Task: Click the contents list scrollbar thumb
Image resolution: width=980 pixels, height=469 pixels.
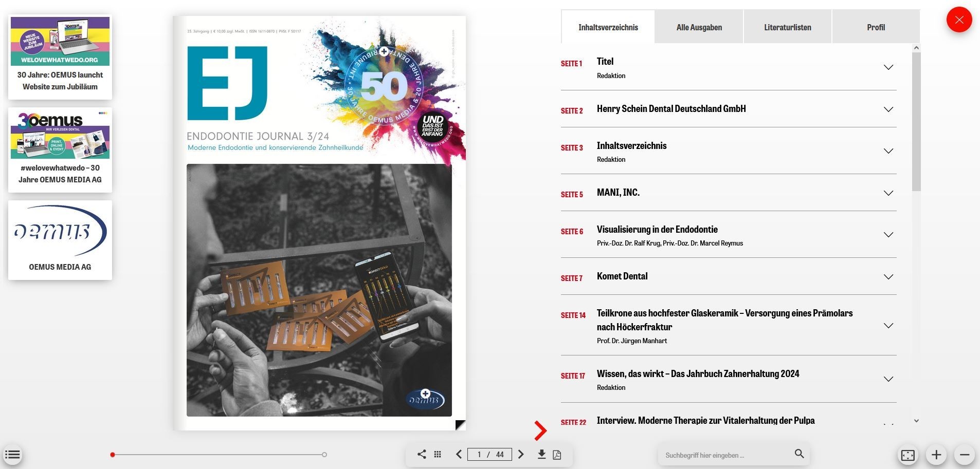Action: (x=916, y=122)
